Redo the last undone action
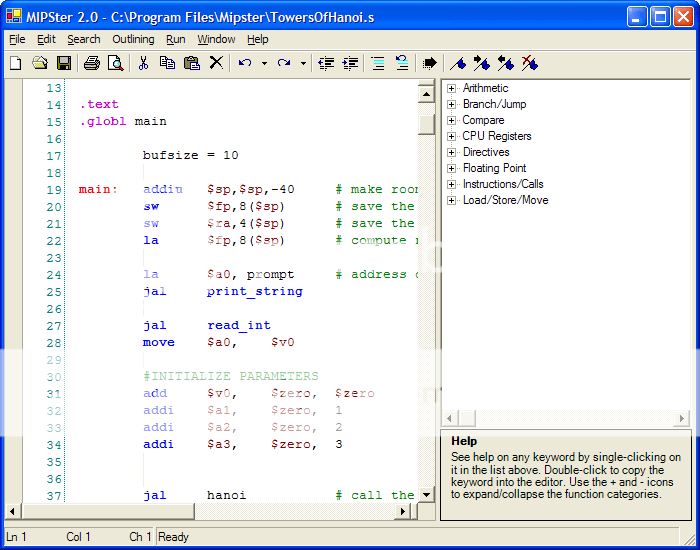This screenshot has height=550, width=700. pos(284,63)
